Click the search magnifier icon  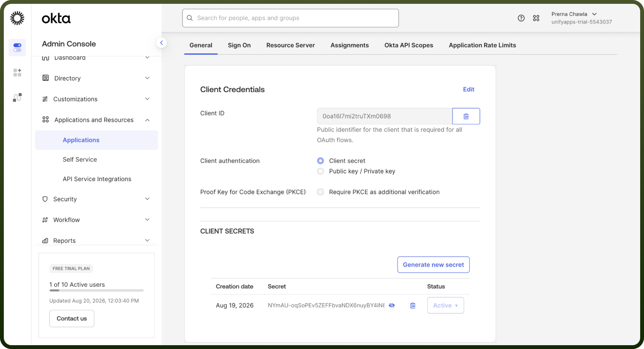coord(190,18)
